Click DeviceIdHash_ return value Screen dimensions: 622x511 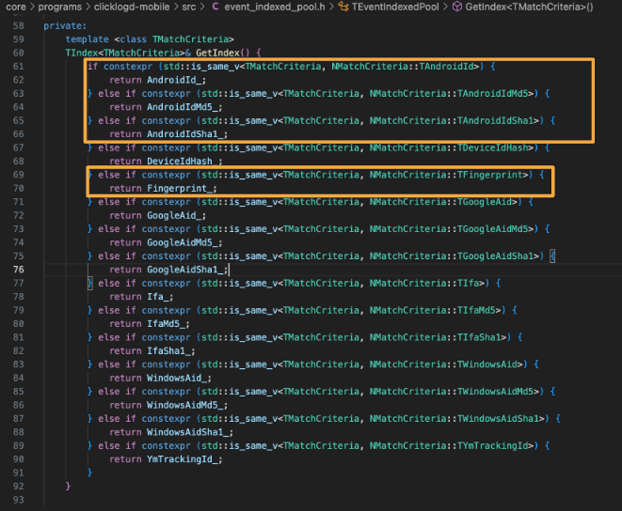[x=182, y=161]
